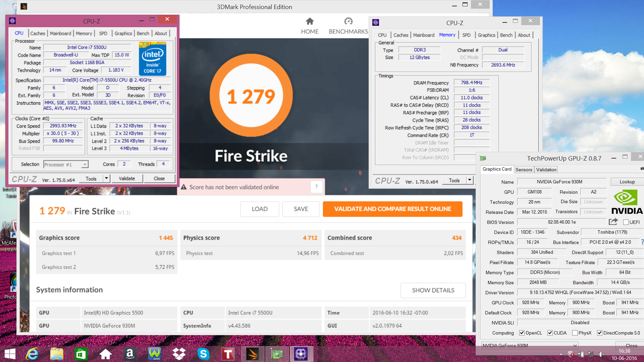Toggle the CUDA checkbox in GPU-Z
The width and height of the screenshot is (644, 362).
point(550,333)
